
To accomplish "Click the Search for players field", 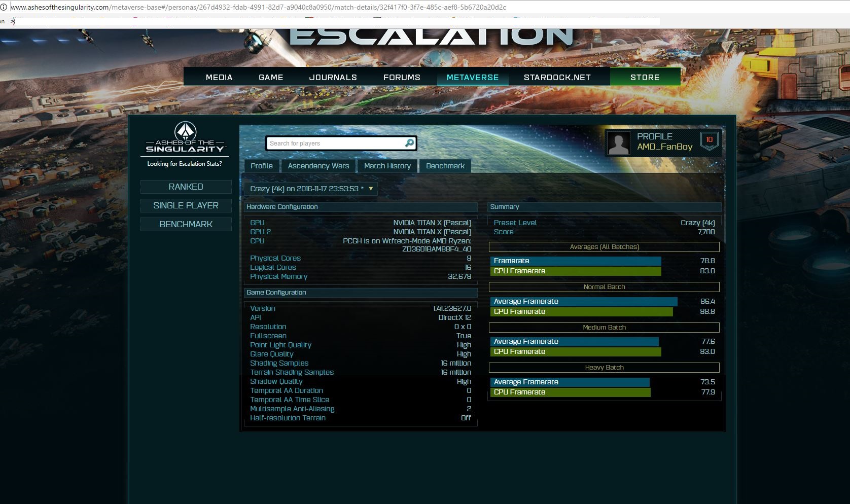I will point(336,143).
